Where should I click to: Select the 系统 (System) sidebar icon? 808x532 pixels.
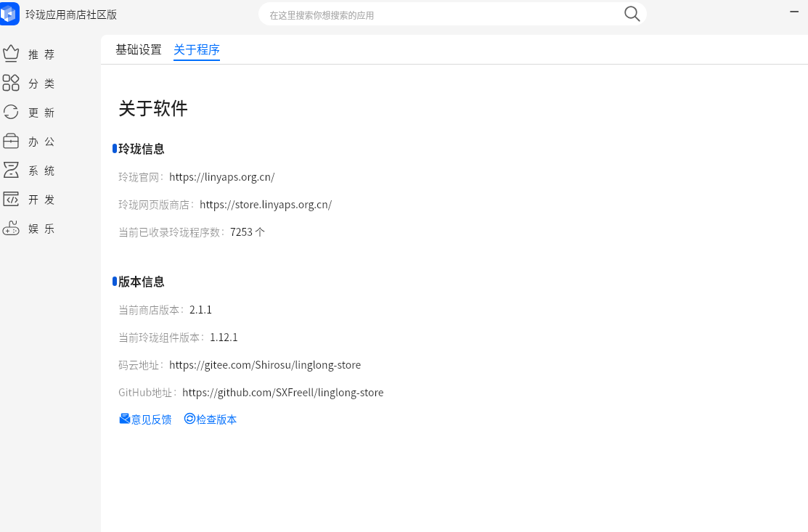pos(11,170)
